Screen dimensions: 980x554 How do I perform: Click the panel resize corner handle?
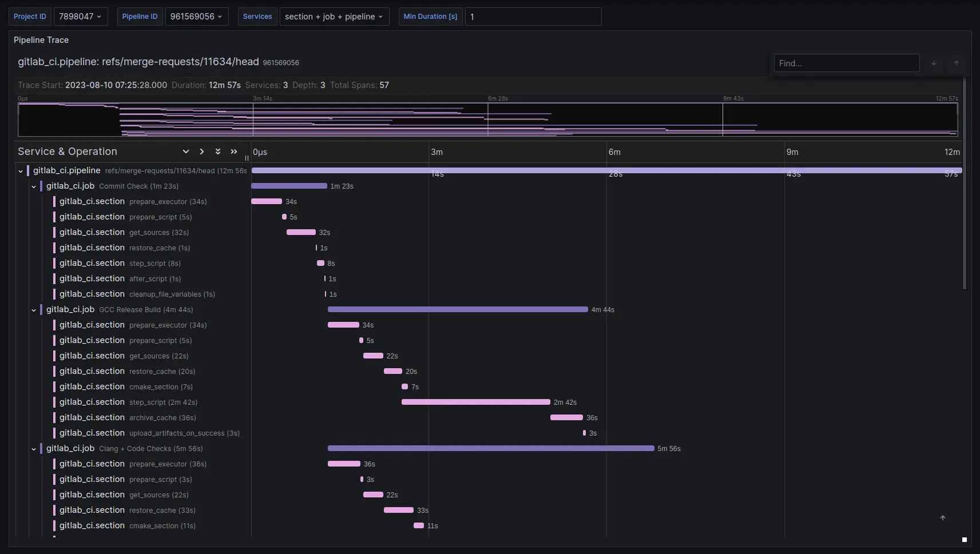[965, 540]
